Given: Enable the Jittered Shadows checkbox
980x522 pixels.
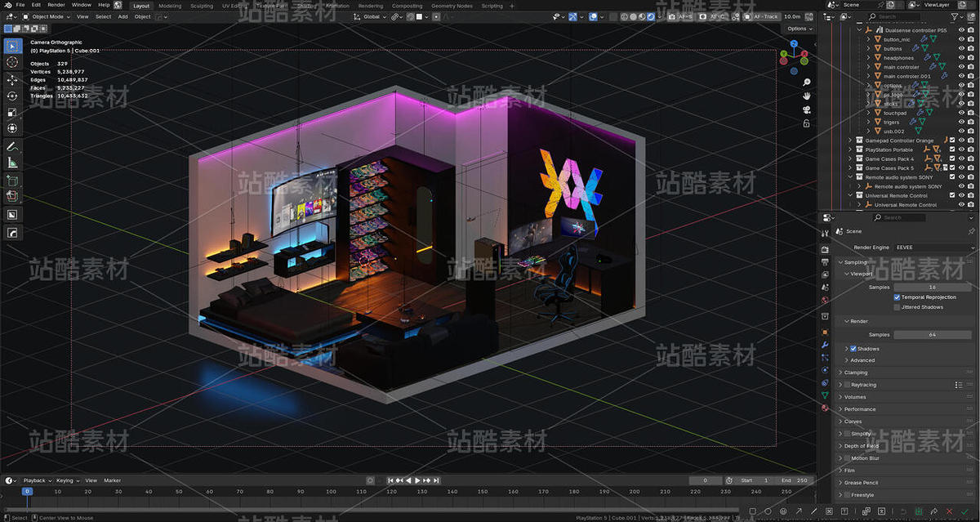Looking at the screenshot, I should coord(897,307).
